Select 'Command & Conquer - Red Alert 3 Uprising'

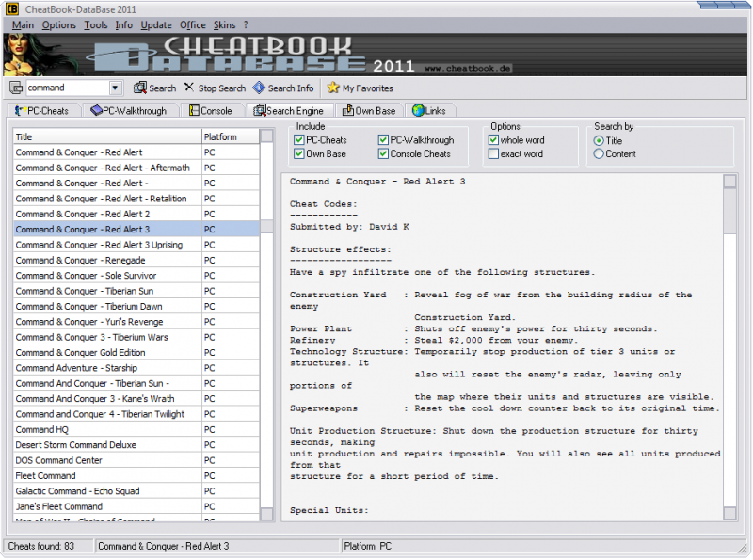coord(136,245)
